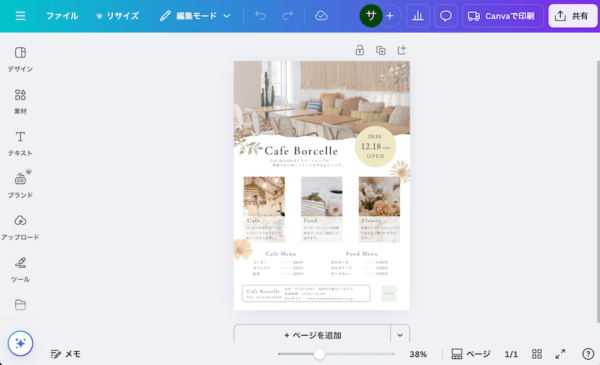
Task: Open the comments speech bubble icon
Action: [x=445, y=16]
